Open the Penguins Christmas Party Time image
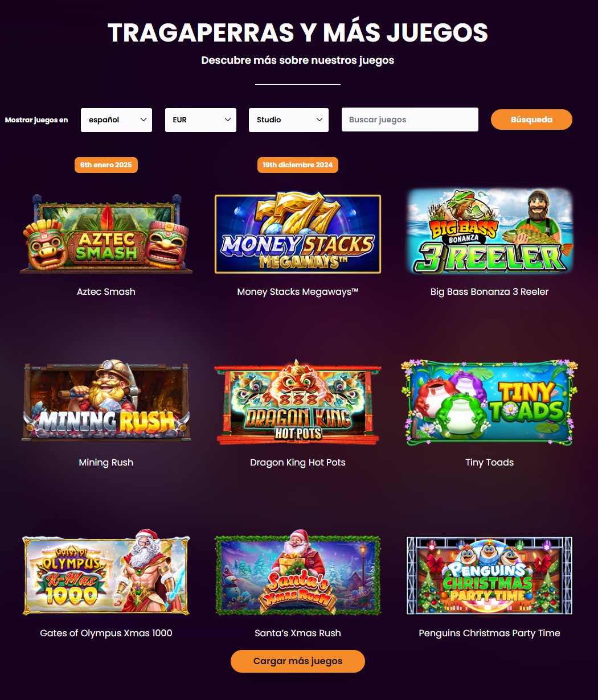Screen dimensions: 598x700 click(490, 575)
